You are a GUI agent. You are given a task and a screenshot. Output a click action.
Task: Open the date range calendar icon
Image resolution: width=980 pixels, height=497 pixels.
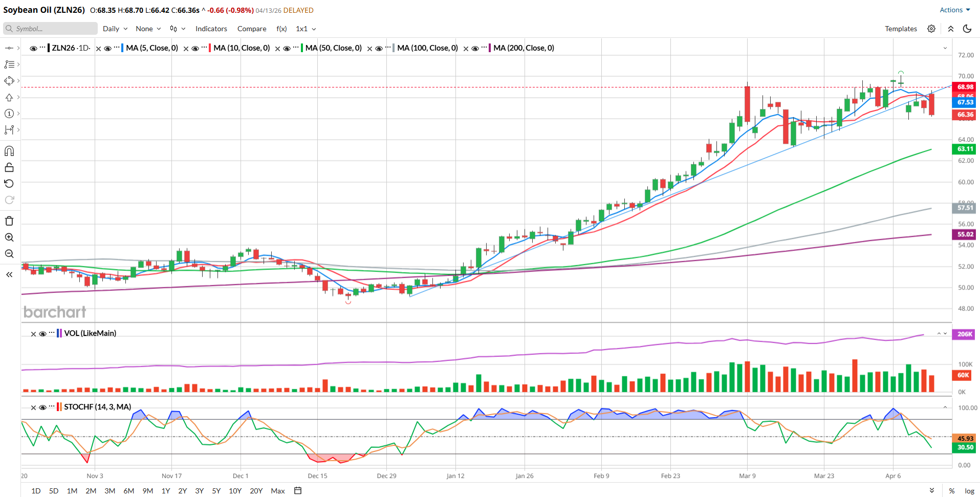pyautogui.click(x=298, y=490)
